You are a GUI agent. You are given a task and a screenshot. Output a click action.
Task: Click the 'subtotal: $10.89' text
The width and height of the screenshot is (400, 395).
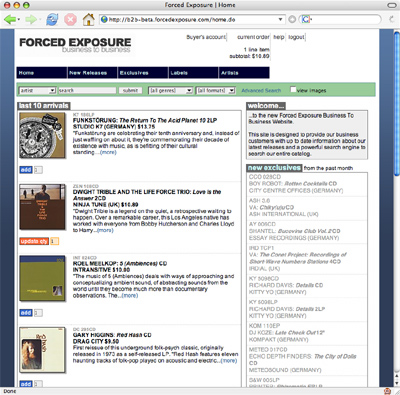tap(249, 56)
